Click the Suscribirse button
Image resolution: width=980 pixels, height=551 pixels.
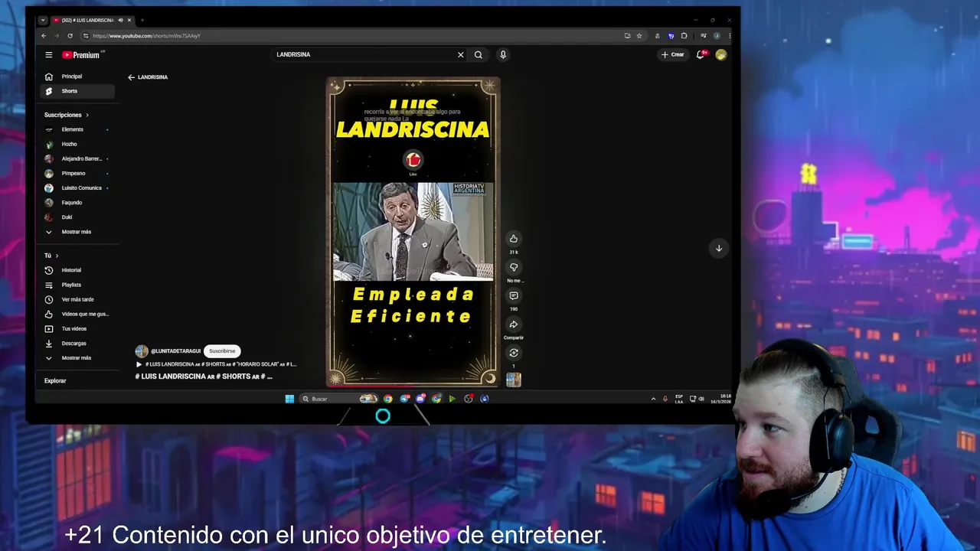pyautogui.click(x=222, y=351)
